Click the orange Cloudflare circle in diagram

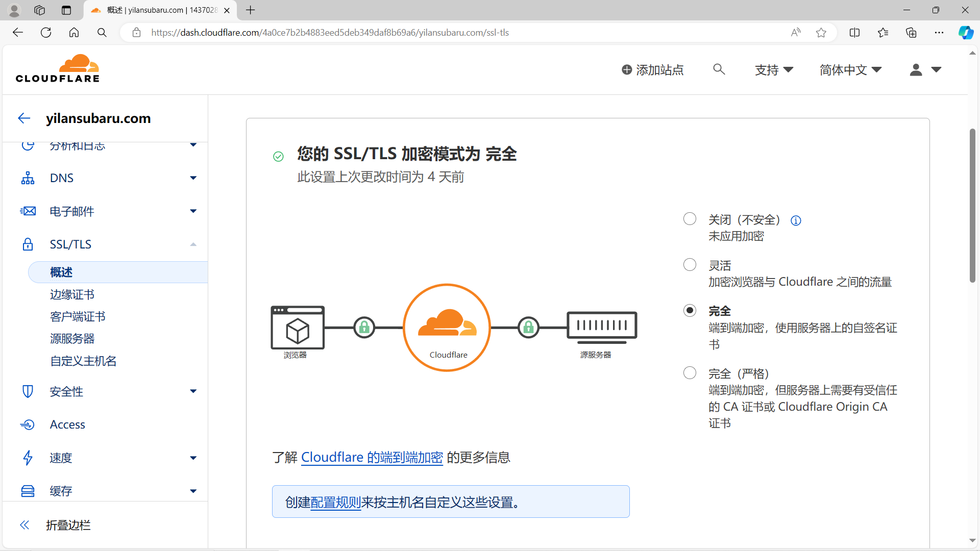pyautogui.click(x=447, y=328)
